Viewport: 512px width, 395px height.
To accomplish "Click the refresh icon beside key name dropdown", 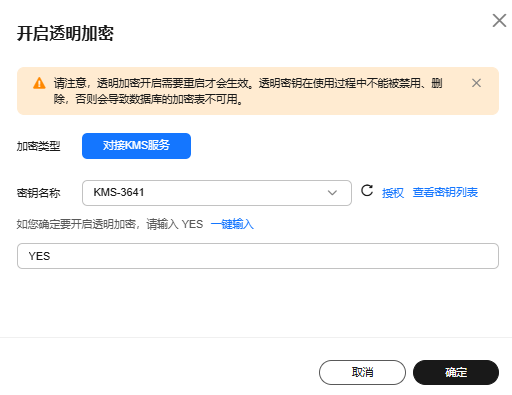I will click(367, 191).
